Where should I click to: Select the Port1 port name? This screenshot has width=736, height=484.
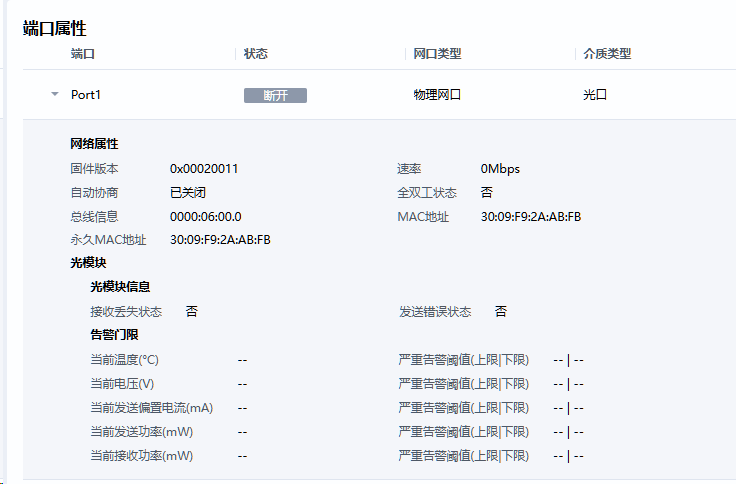(x=86, y=95)
